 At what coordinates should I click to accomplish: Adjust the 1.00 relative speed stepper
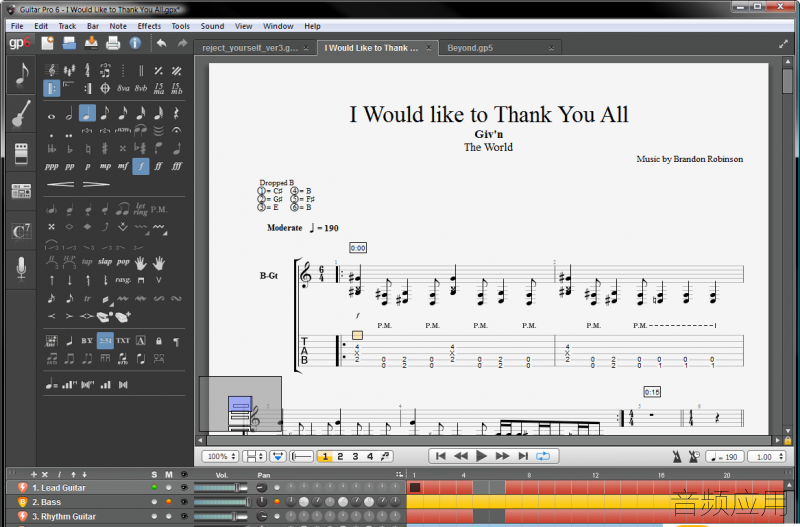click(769, 457)
